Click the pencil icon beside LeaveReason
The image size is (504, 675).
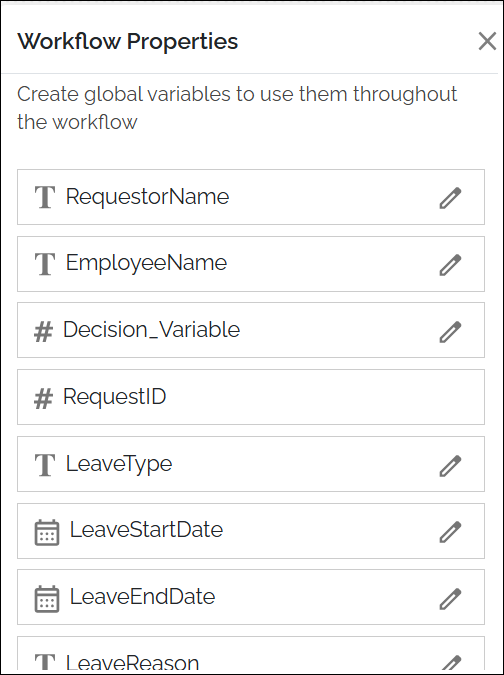pyautogui.click(x=450, y=663)
